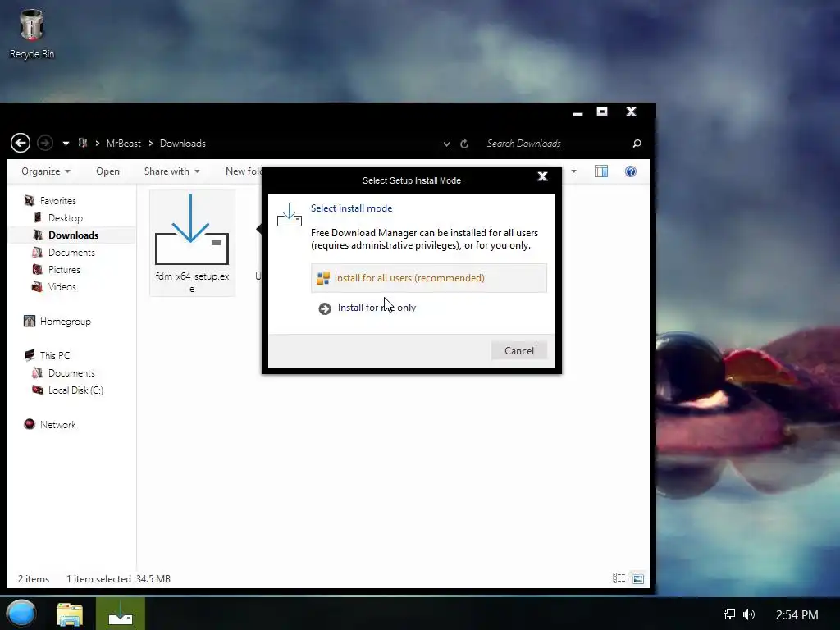The image size is (840, 630).
Task: Click Downloads in address breadcrumb
Action: click(183, 144)
